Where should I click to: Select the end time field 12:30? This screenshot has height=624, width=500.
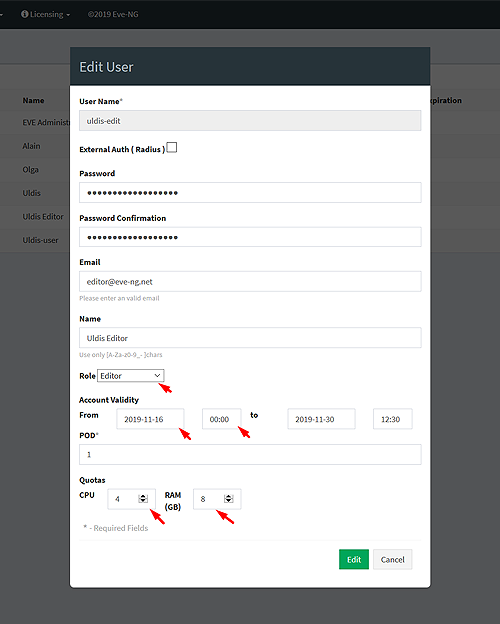[393, 419]
